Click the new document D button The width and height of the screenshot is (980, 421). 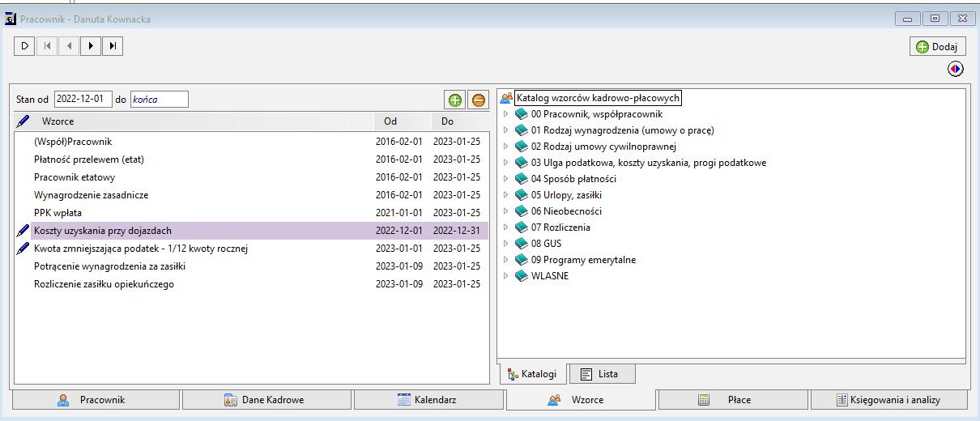click(24, 46)
